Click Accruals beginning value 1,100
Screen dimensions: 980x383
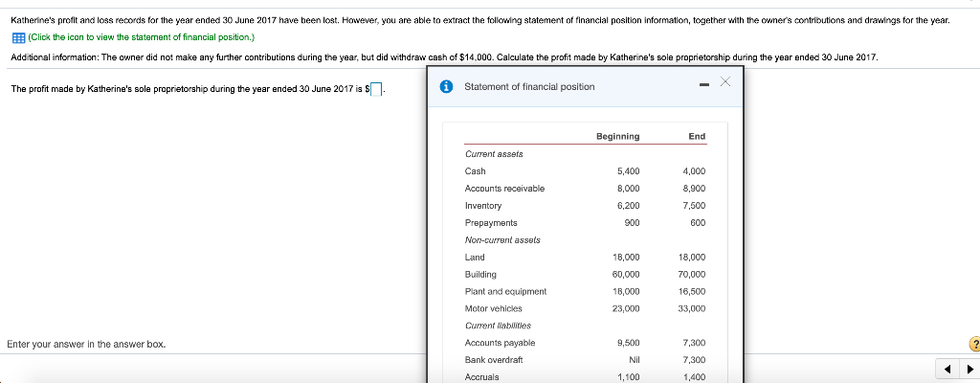628,377
